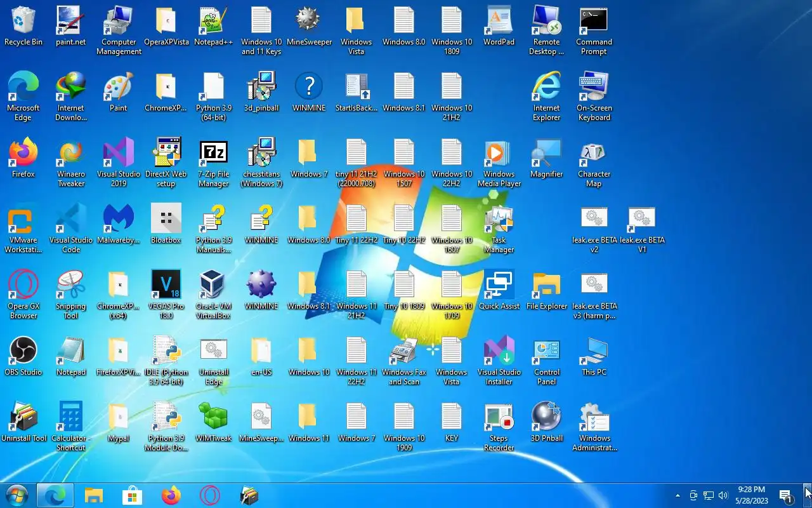Click the Start button on the taskbar
Image resolution: width=812 pixels, height=508 pixels.
[17, 495]
